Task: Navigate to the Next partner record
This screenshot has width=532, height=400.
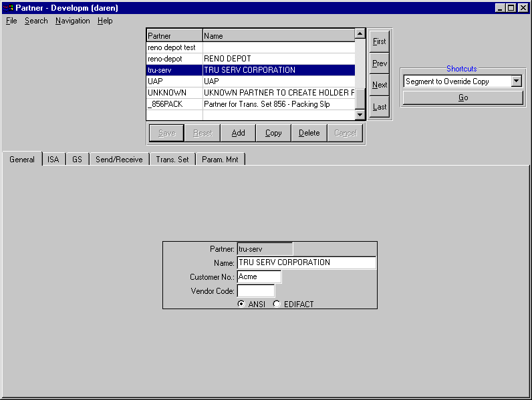Action: [x=379, y=85]
